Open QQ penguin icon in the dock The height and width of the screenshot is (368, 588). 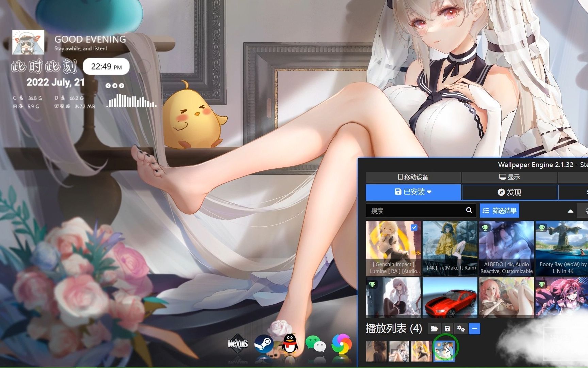[290, 343]
